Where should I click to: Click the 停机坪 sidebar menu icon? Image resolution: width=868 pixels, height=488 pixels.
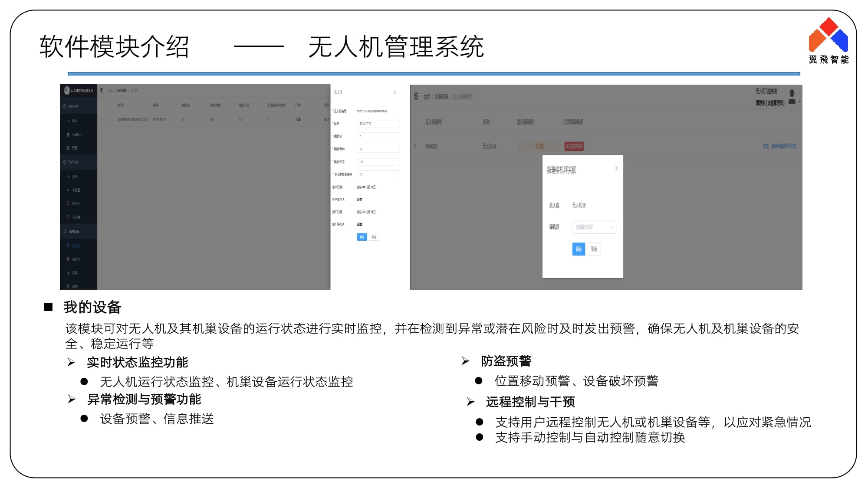(x=68, y=259)
